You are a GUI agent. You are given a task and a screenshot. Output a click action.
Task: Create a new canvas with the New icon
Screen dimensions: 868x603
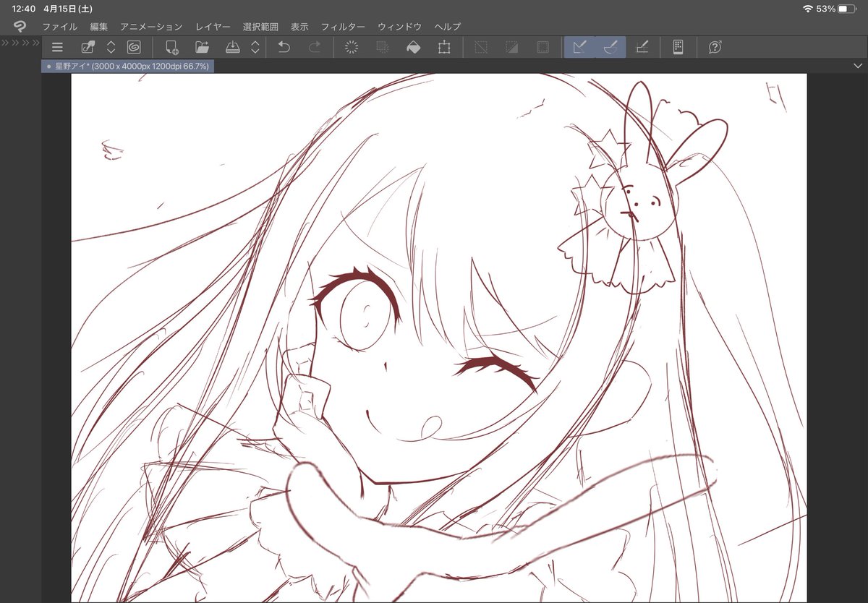171,48
